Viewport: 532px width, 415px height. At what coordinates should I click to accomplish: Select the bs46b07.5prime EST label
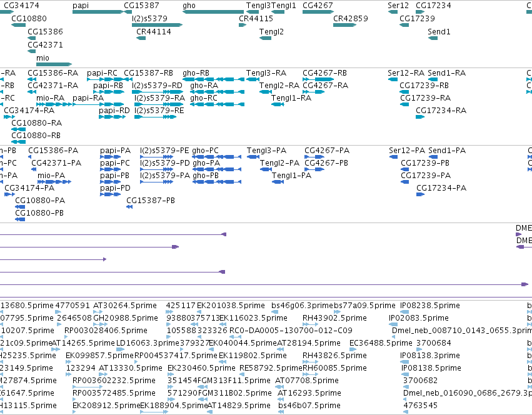click(309, 406)
